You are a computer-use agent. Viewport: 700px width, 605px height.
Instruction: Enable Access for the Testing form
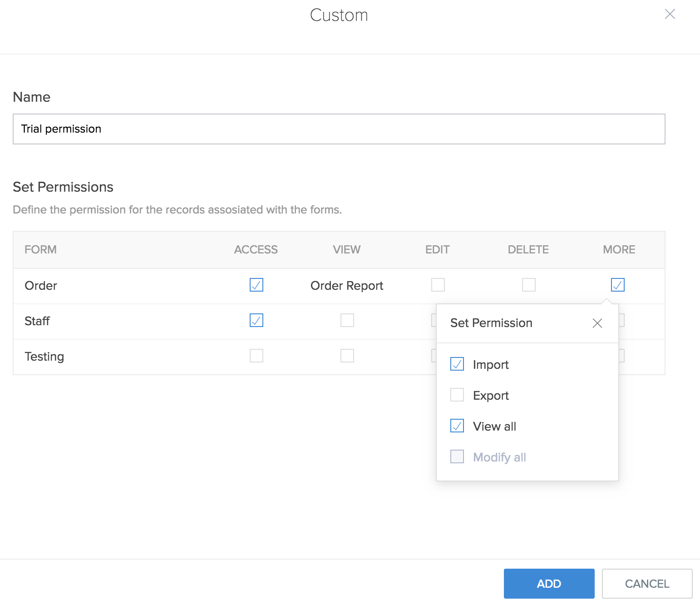click(256, 356)
